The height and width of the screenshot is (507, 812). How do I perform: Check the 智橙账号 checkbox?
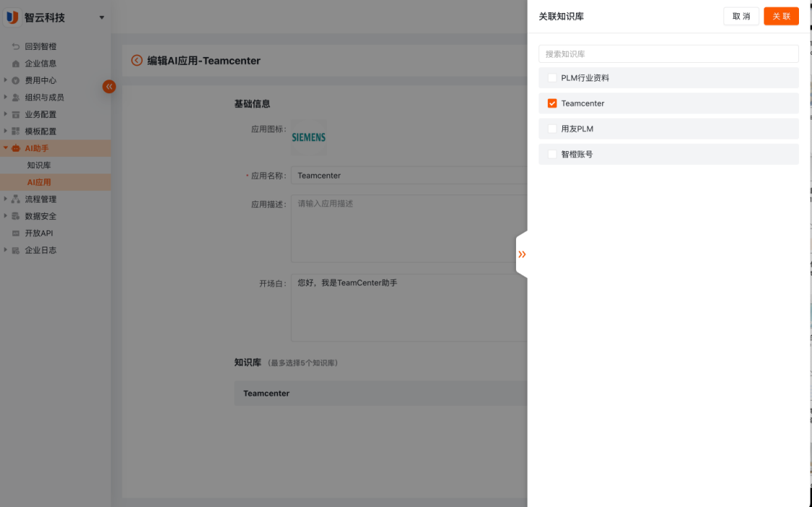552,154
